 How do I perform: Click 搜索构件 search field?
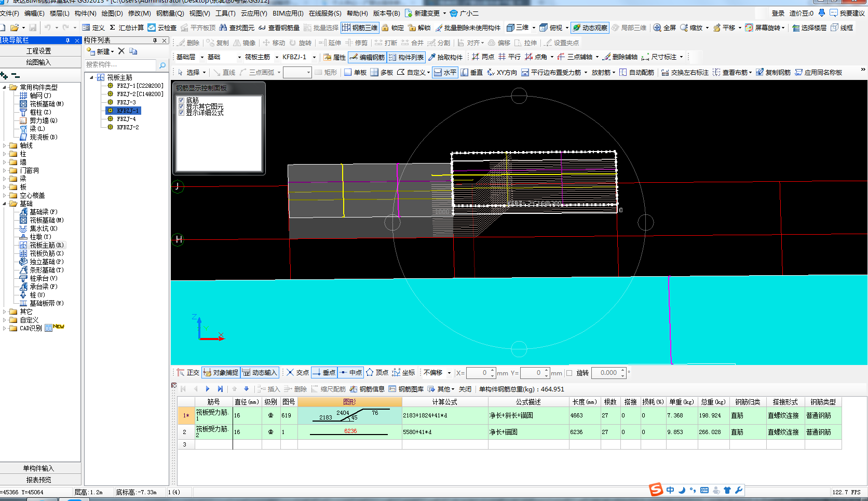point(120,65)
